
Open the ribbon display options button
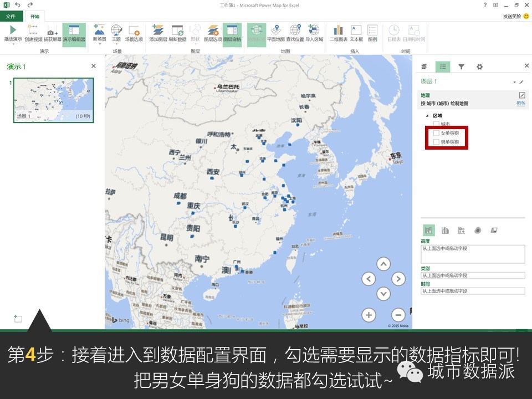[495, 5]
